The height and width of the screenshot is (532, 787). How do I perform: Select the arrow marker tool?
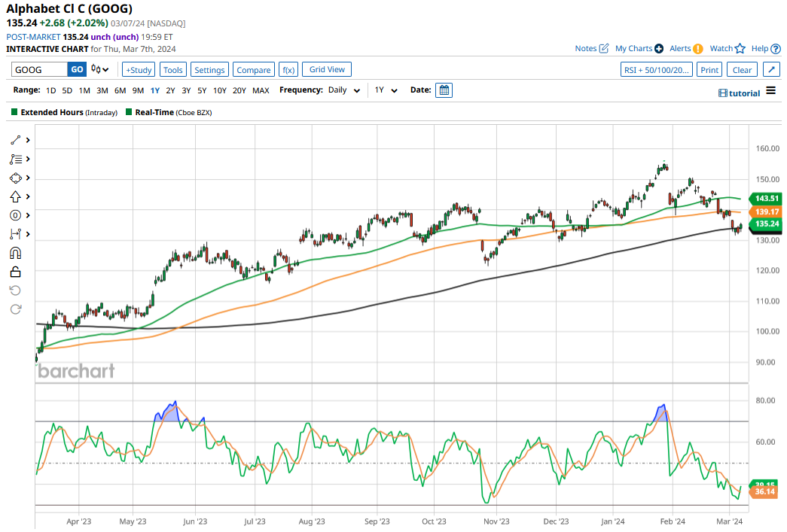[16, 196]
